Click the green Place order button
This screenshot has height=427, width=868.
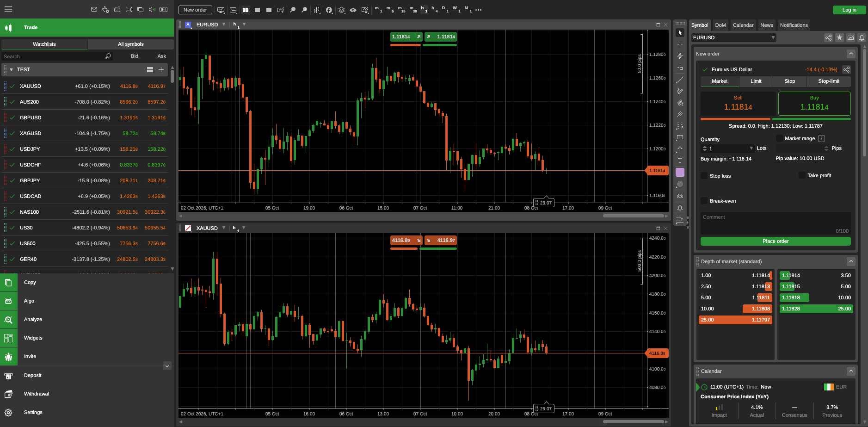[x=776, y=241]
